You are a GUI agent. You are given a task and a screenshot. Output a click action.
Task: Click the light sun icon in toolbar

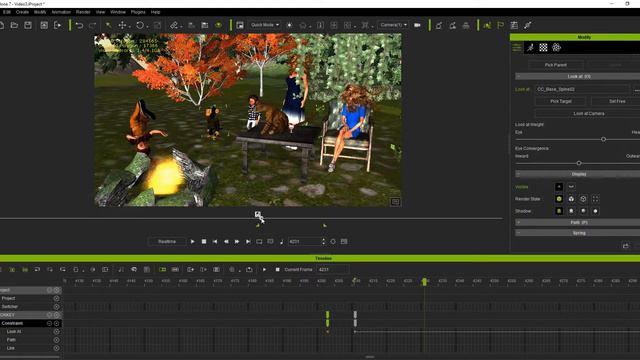(289, 25)
